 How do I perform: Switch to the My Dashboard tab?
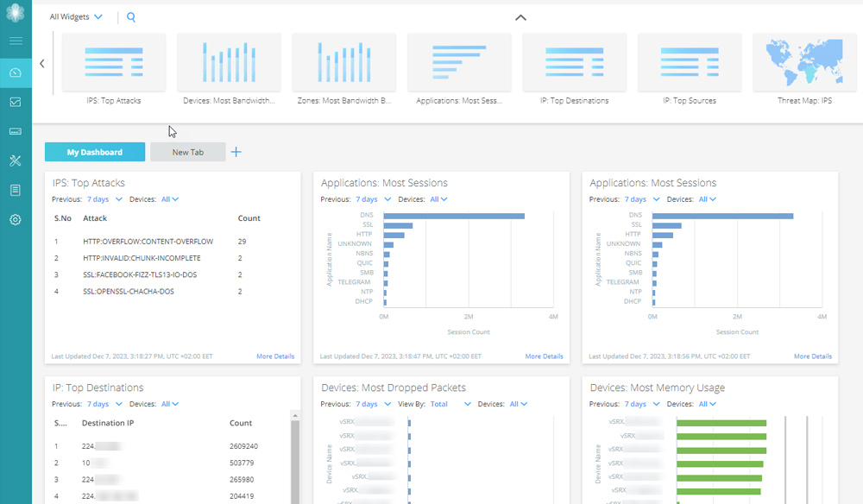click(95, 152)
